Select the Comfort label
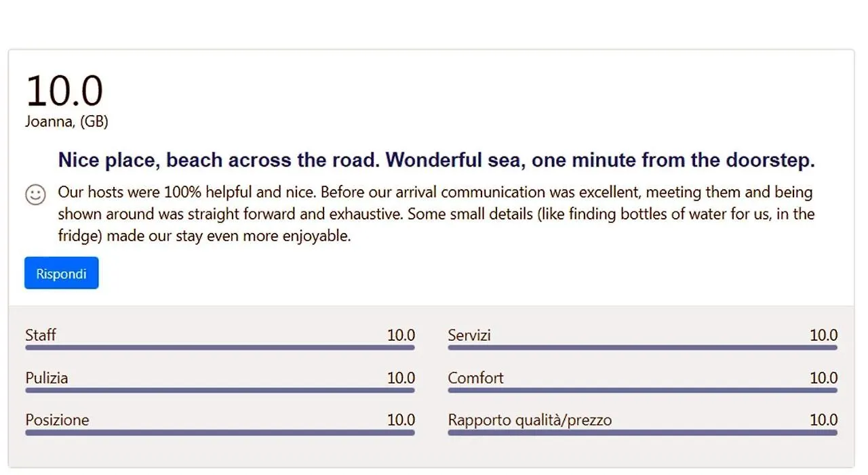 click(x=475, y=377)
